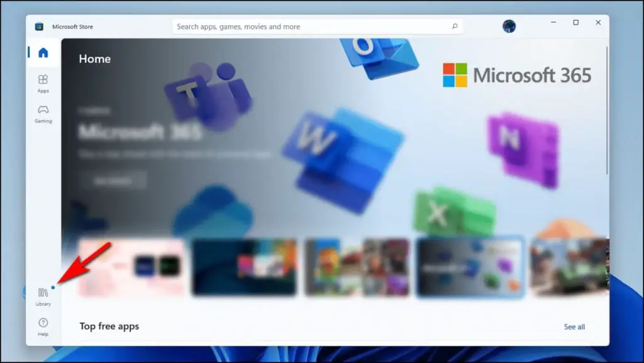The image size is (644, 363).
Task: Click the Microsoft 365 logo in banner
Action: pyautogui.click(x=517, y=75)
